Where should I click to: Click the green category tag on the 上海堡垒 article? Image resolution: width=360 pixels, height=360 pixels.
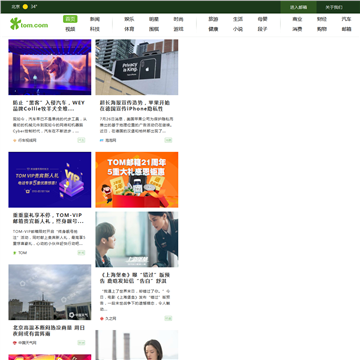pos(168,318)
